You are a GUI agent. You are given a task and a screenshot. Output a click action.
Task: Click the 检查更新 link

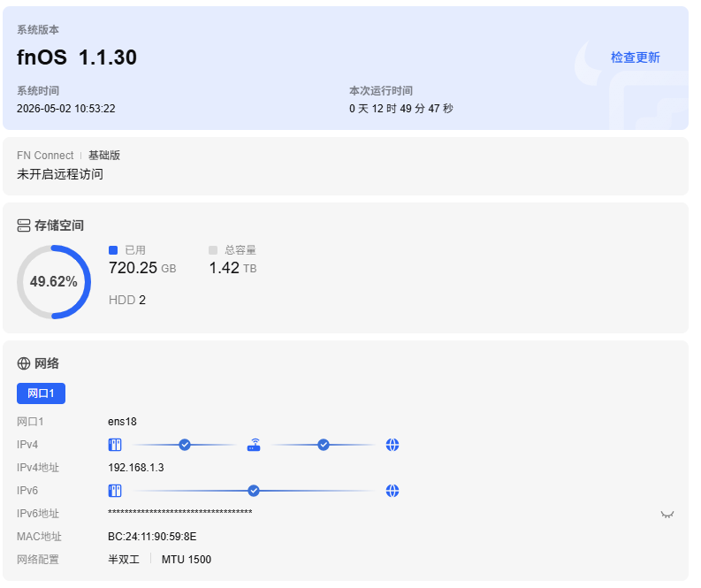(635, 57)
